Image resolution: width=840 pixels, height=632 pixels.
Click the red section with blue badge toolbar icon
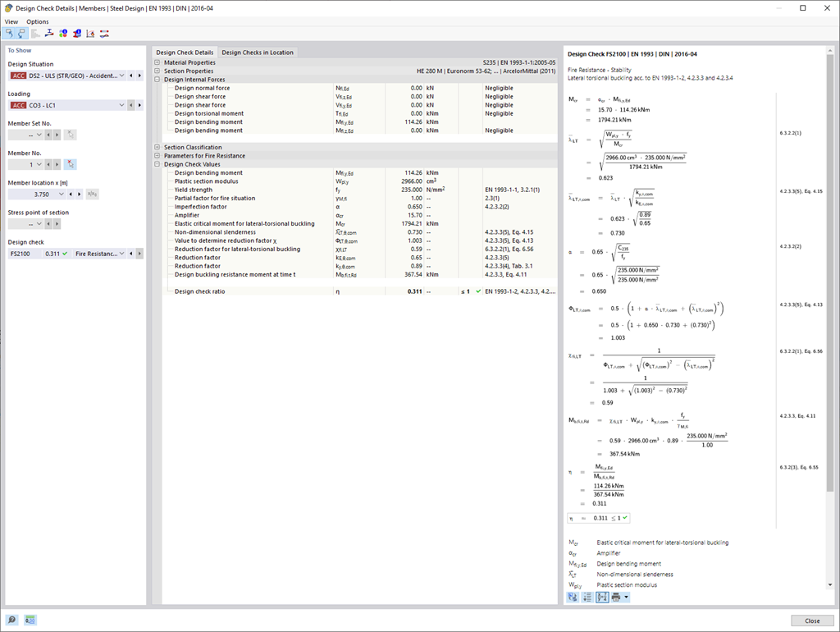pos(77,34)
